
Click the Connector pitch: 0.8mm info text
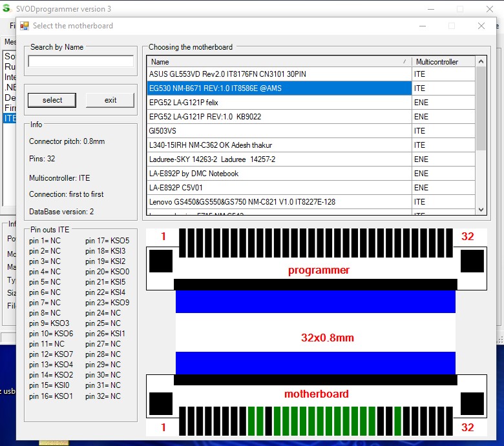67,141
